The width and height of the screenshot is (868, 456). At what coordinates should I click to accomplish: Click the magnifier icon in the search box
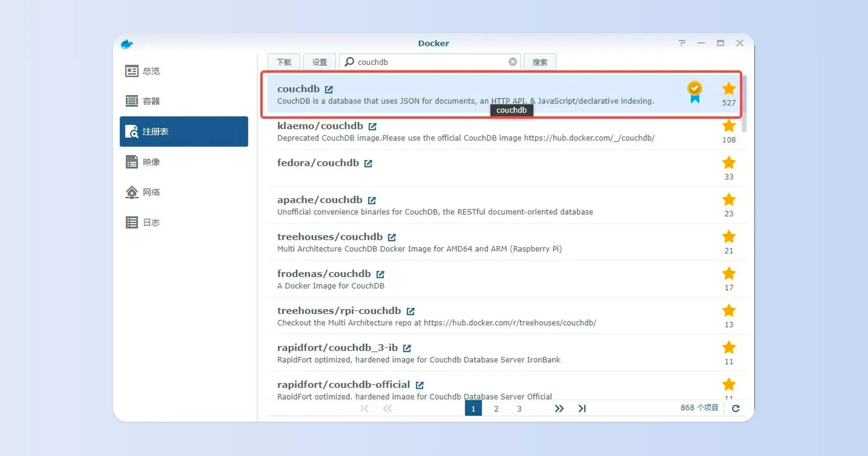click(x=349, y=62)
